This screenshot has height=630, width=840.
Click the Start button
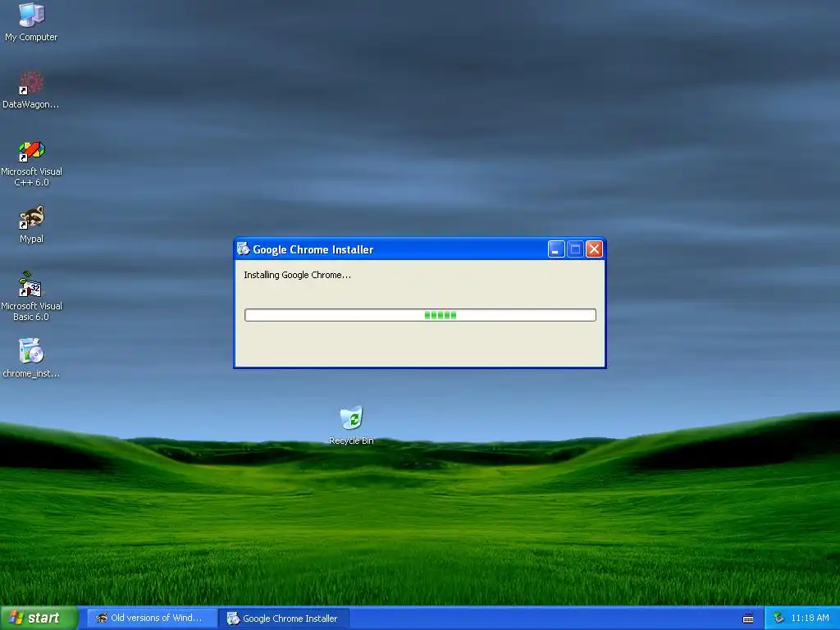coord(39,619)
